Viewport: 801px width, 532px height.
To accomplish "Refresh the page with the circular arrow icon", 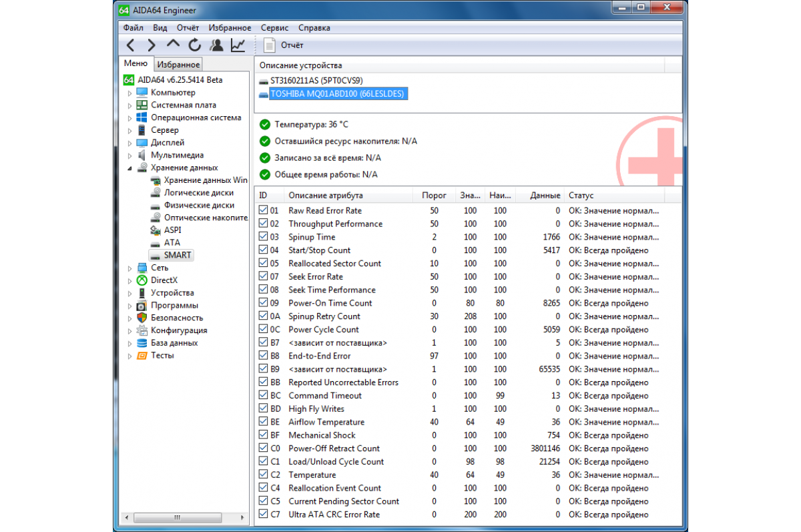I will pos(194,45).
